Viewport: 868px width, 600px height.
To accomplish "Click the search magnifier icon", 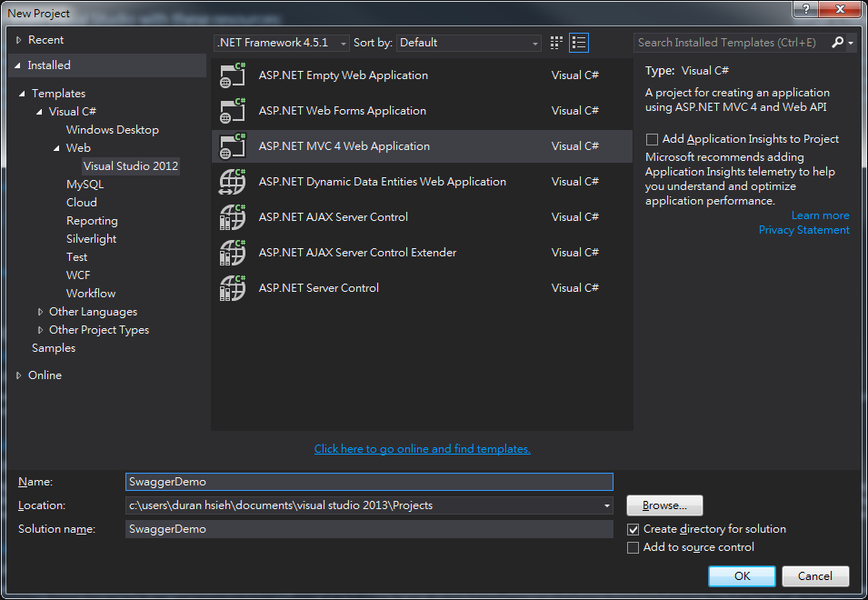I will coord(838,42).
